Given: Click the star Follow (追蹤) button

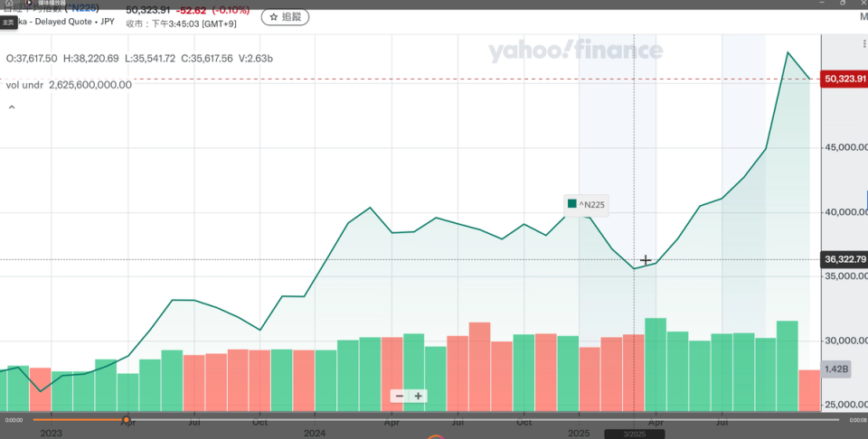Looking at the screenshot, I should click(x=285, y=16).
